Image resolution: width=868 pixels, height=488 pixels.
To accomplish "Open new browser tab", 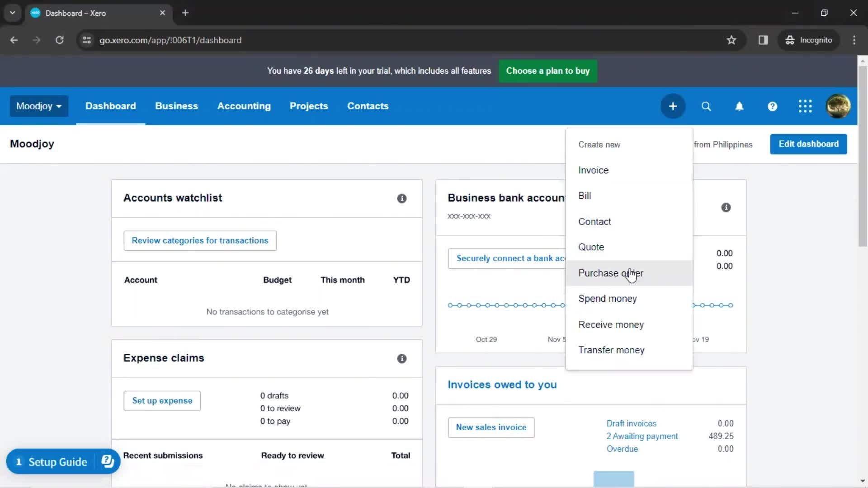I will click(185, 13).
